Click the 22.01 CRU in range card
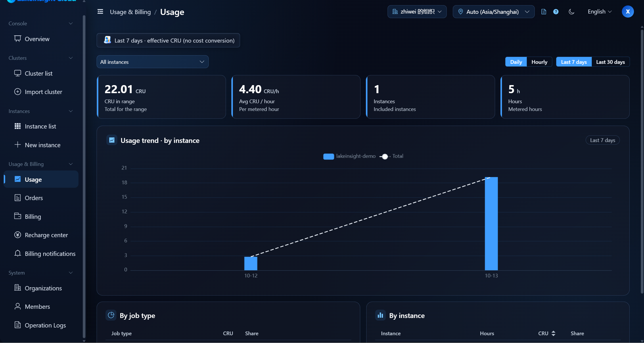644x343 pixels. click(161, 97)
